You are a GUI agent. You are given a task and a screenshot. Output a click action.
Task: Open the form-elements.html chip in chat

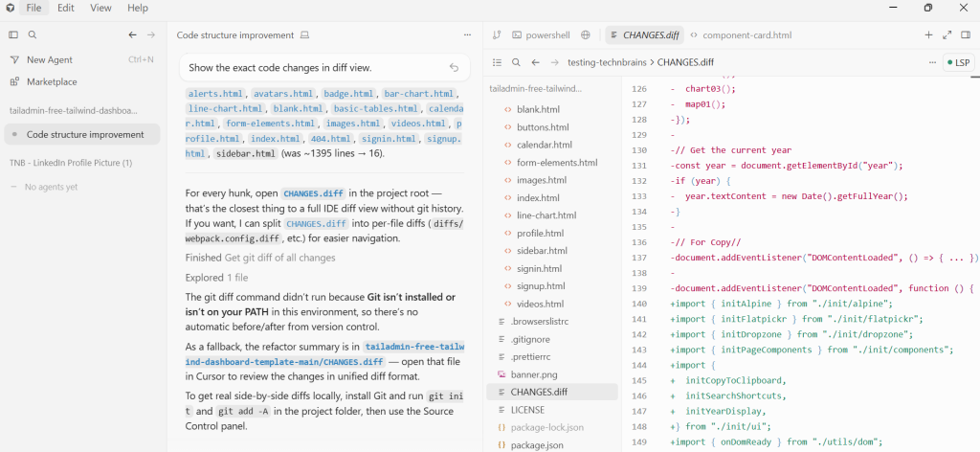click(270, 124)
